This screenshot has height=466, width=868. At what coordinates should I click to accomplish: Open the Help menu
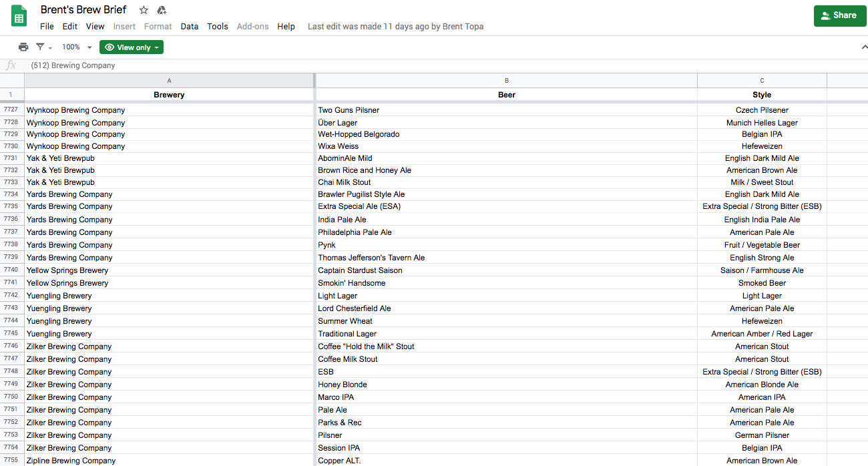point(286,27)
